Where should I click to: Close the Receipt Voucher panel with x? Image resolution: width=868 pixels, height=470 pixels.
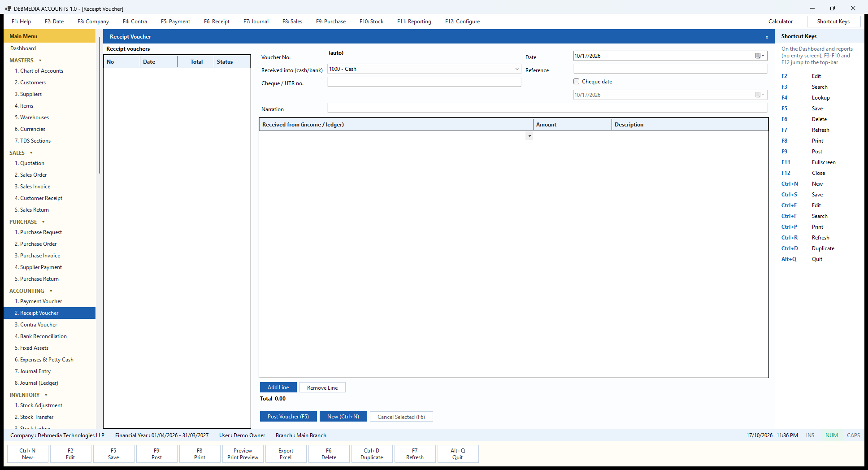pos(767,37)
